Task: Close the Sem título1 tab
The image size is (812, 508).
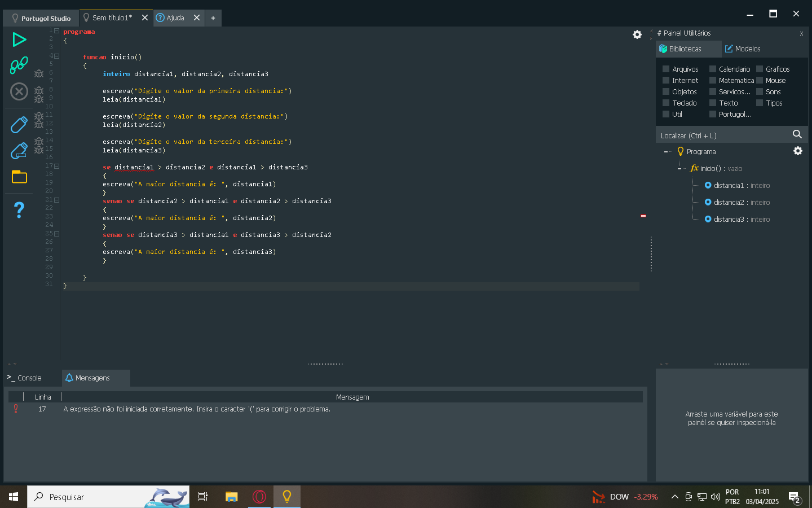Action: tap(145, 17)
